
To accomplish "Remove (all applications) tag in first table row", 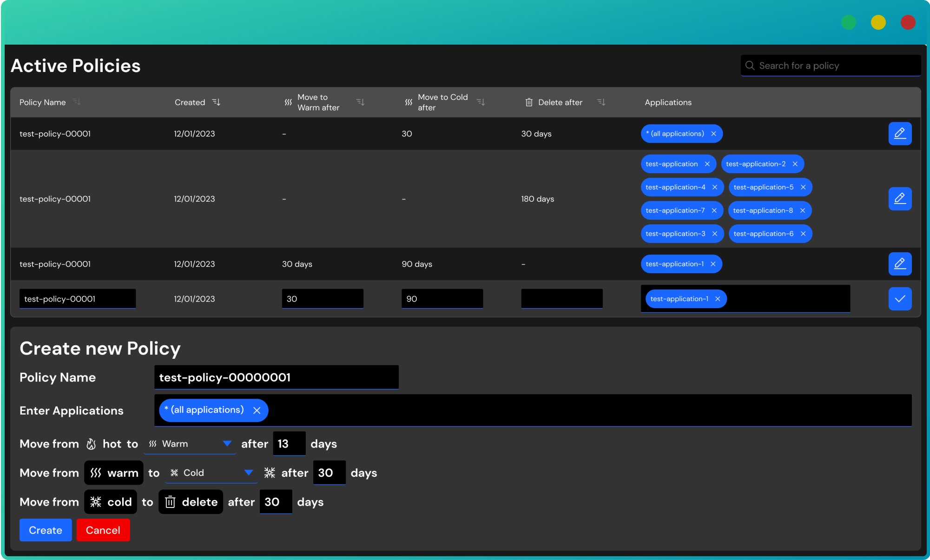I will 713,134.
